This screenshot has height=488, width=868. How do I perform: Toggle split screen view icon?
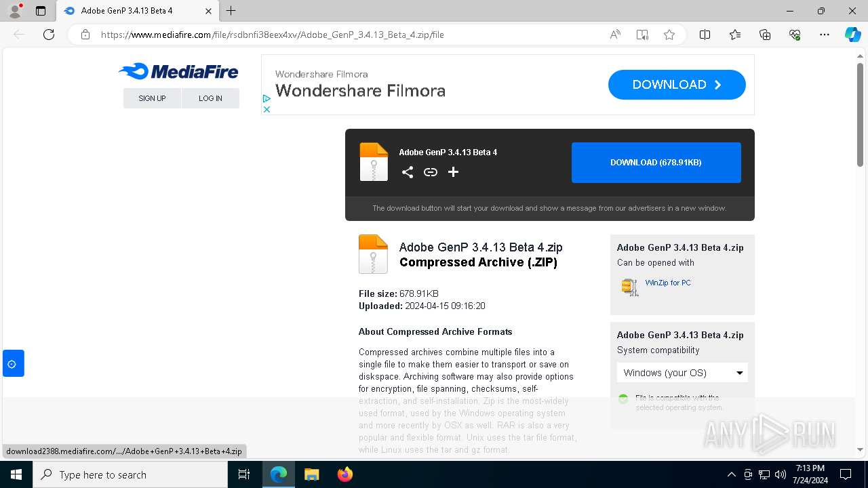[x=705, y=35]
